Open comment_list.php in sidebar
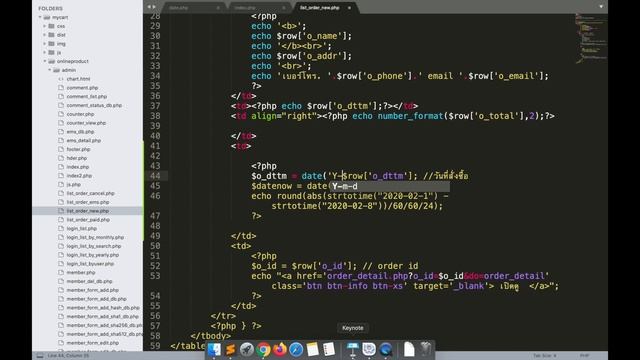 tap(87, 96)
